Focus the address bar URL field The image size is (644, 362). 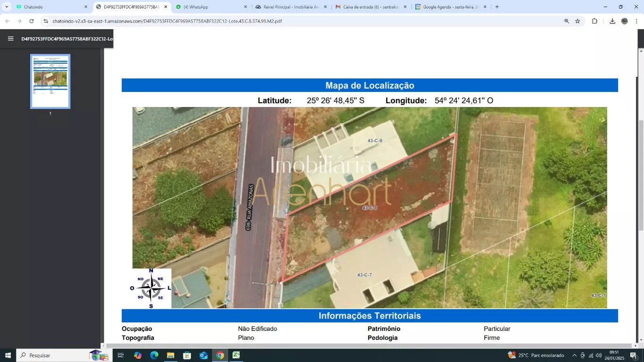[302, 21]
